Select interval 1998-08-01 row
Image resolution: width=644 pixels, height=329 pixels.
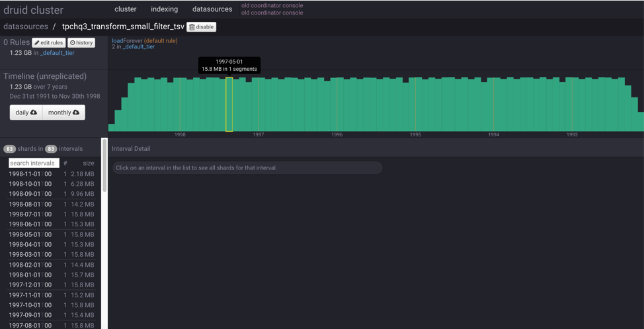52,204
